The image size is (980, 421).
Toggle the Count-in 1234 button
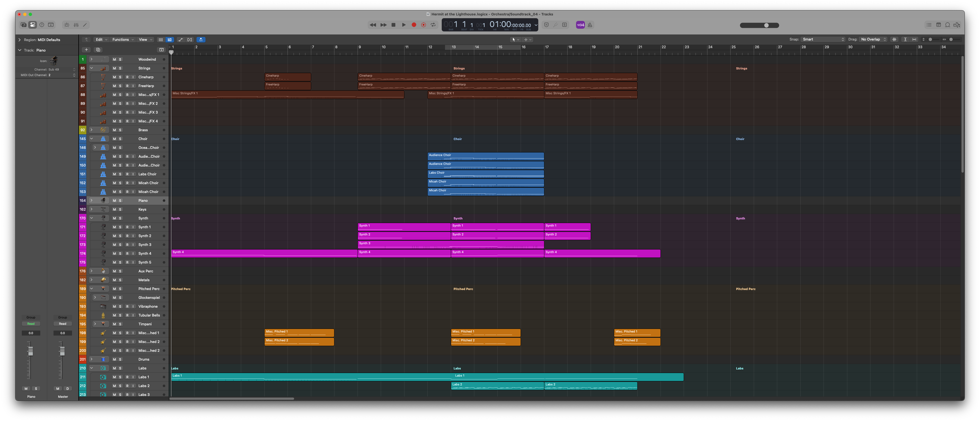click(580, 25)
